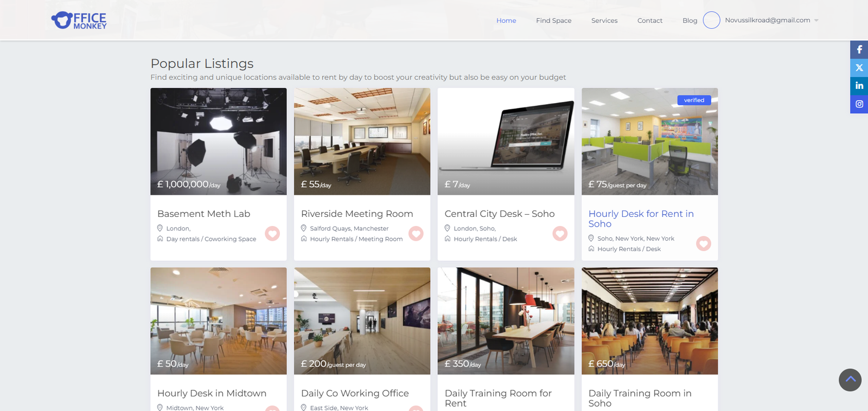Open the Instagram sidebar icon
The image size is (868, 411).
(859, 104)
